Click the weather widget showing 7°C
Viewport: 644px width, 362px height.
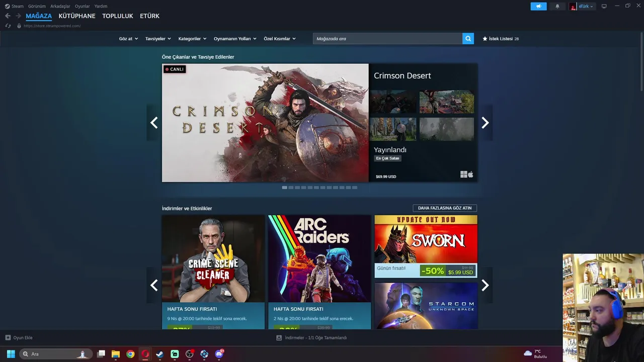[535, 354]
